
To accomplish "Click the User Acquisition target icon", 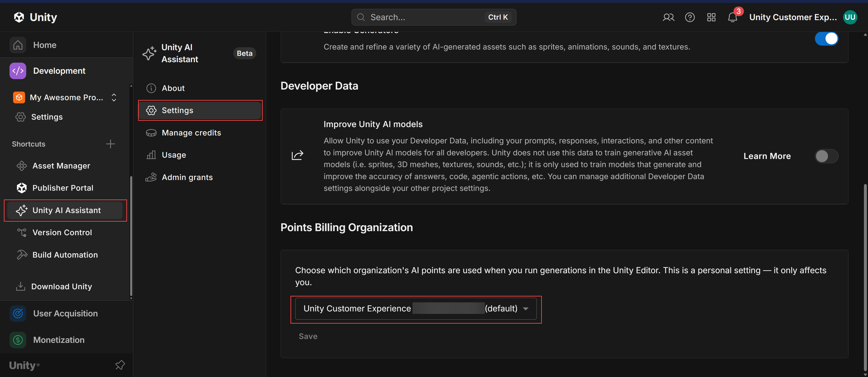I will 18,314.
